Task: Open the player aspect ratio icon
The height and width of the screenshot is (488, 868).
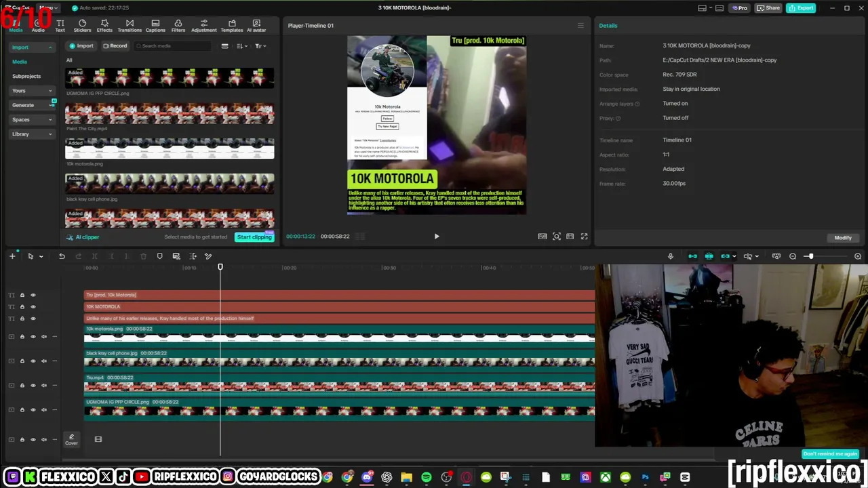Action: (x=570, y=237)
